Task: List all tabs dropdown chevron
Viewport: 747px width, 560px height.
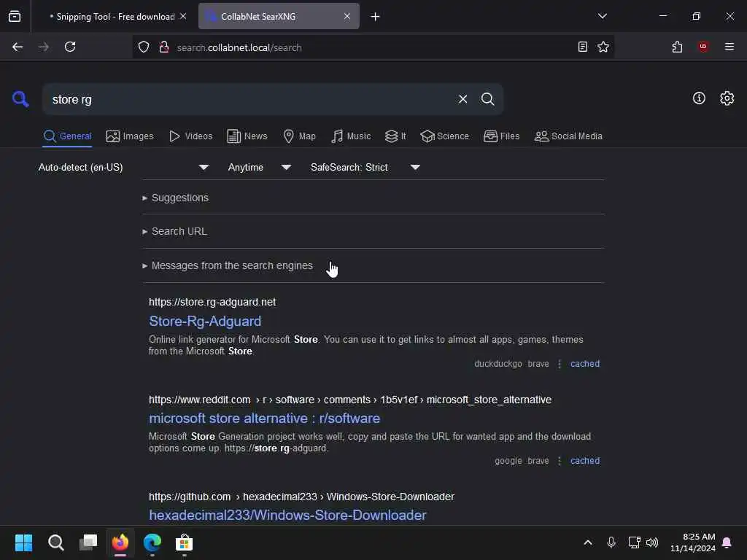Action: tap(602, 16)
